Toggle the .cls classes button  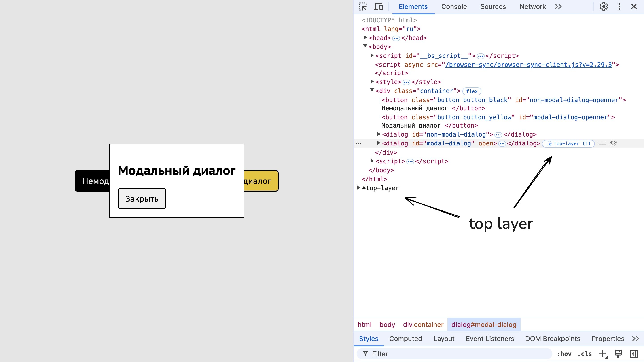tap(585, 354)
